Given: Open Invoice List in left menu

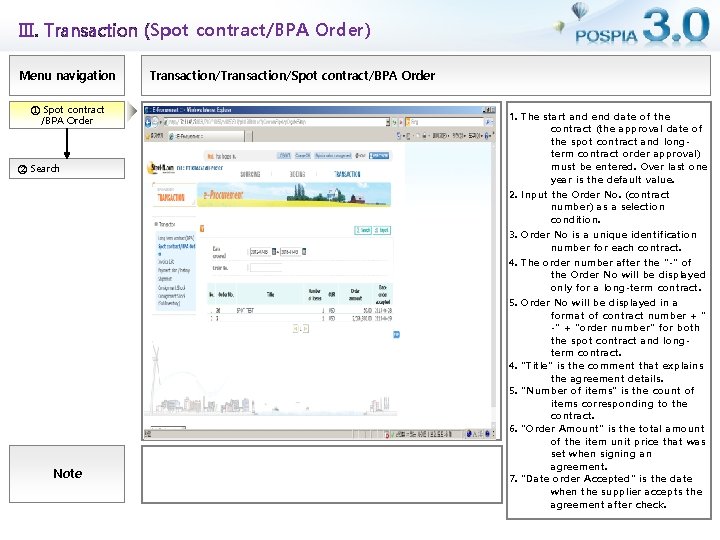Looking at the screenshot, I should [166, 262].
